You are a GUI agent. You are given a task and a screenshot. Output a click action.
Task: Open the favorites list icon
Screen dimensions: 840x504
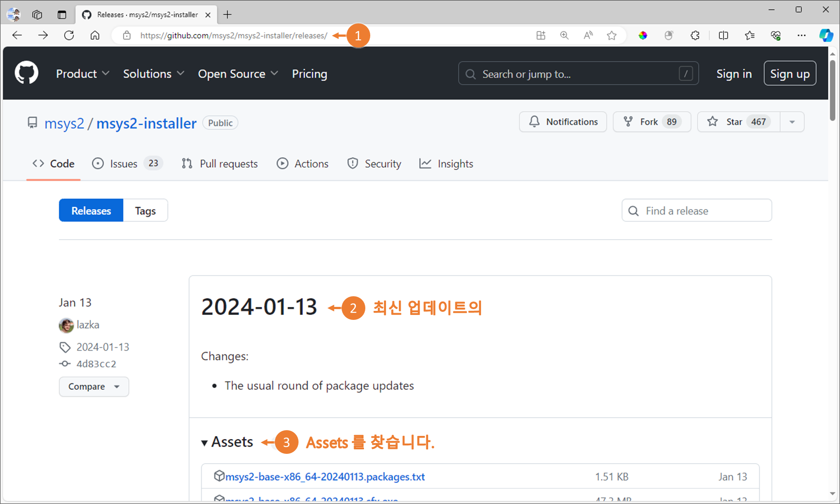tap(749, 35)
